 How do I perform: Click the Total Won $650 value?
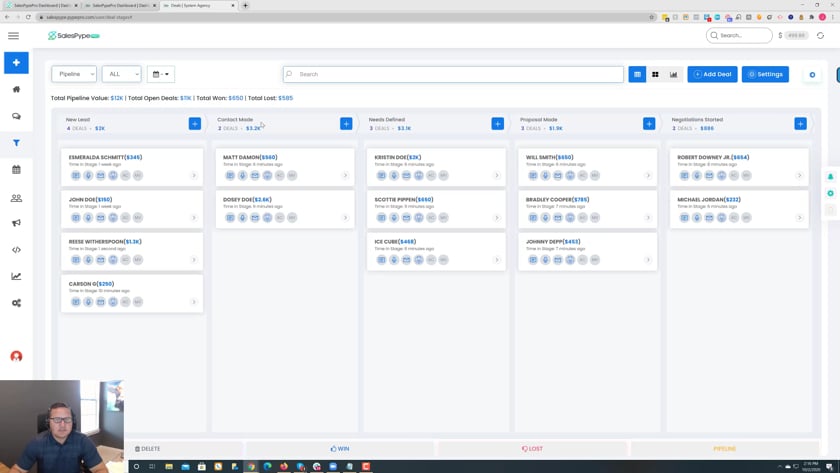(x=236, y=98)
